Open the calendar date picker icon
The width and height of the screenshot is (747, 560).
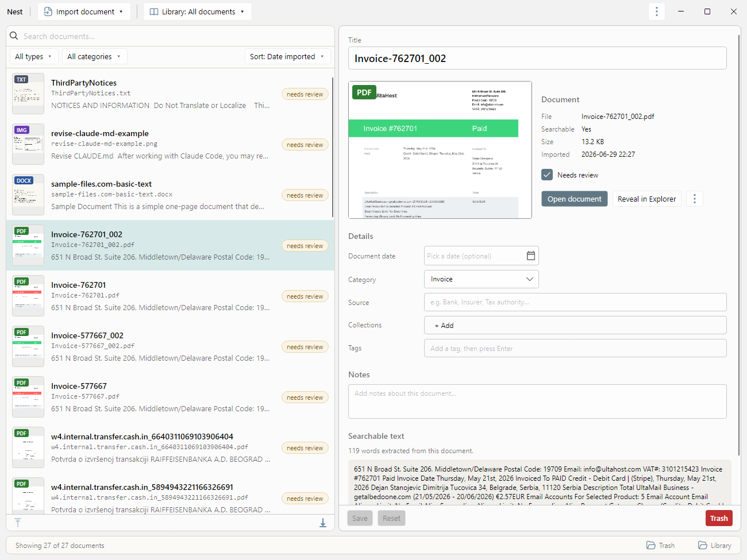[531, 256]
